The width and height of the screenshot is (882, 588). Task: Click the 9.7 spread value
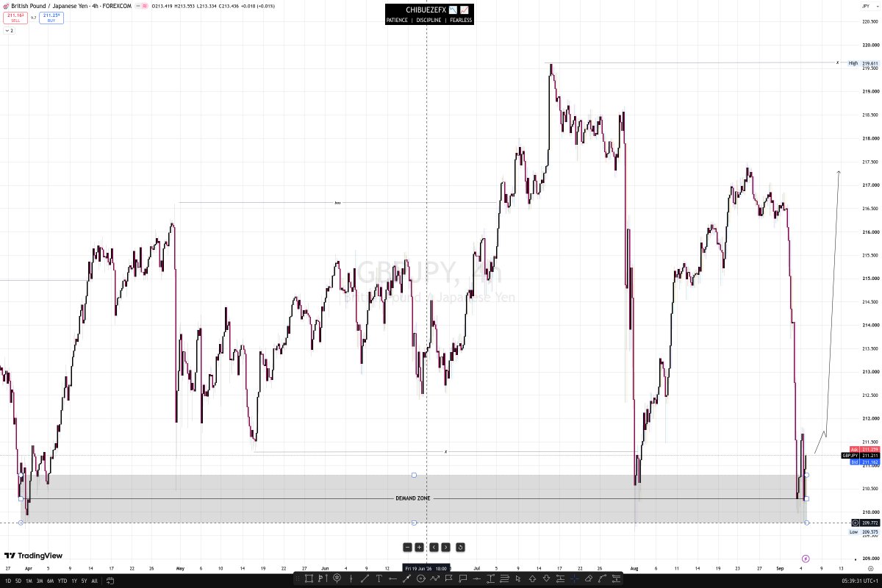click(33, 18)
